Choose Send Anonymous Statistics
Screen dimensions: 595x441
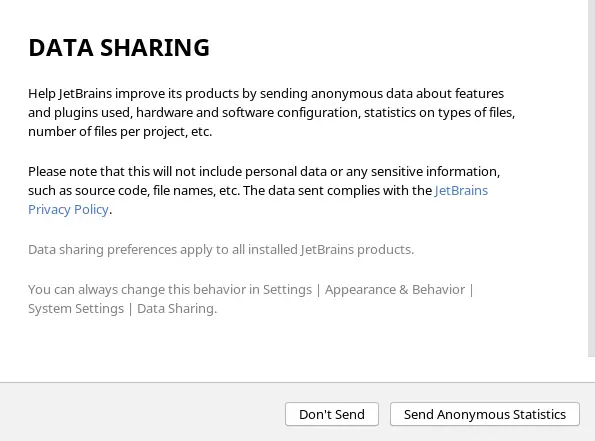click(485, 414)
